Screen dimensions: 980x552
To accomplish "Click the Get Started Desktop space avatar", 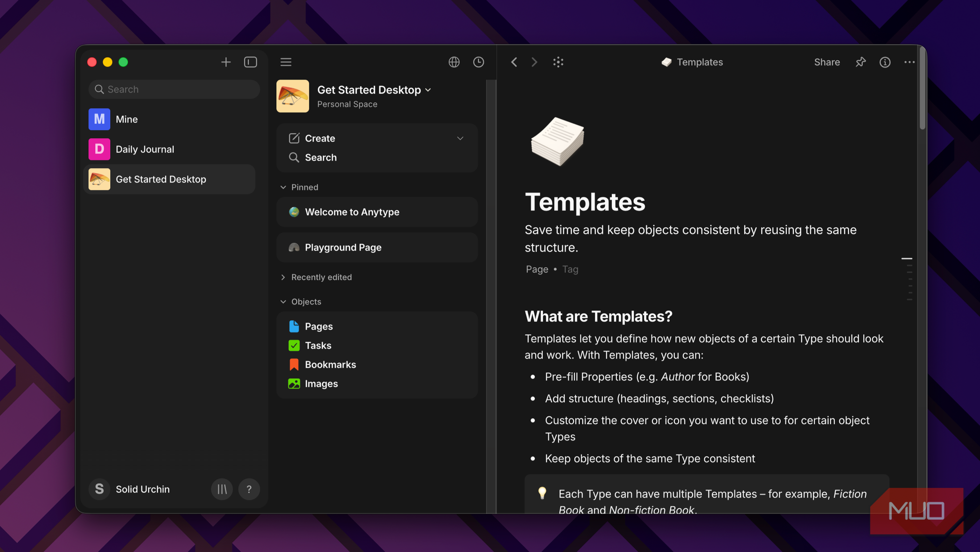I will [x=293, y=96].
